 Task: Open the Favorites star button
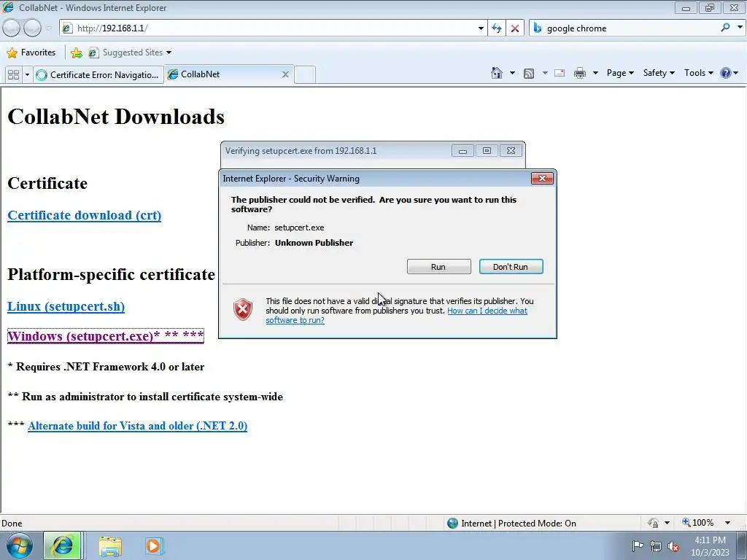[x=31, y=52]
